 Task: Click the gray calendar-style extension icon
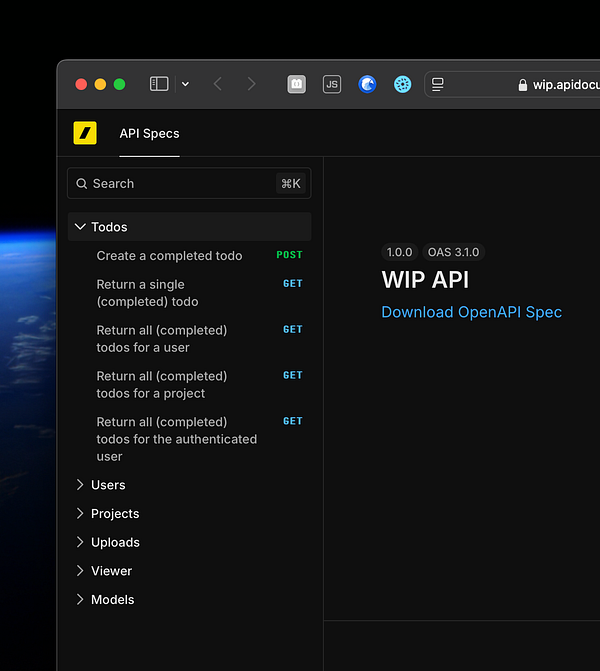[297, 85]
